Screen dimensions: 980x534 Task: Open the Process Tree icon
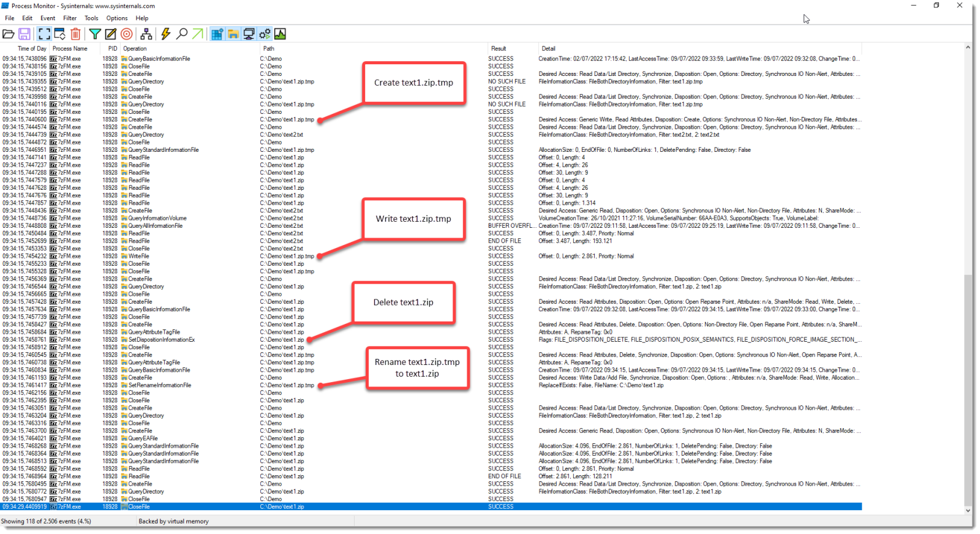pyautogui.click(x=146, y=34)
